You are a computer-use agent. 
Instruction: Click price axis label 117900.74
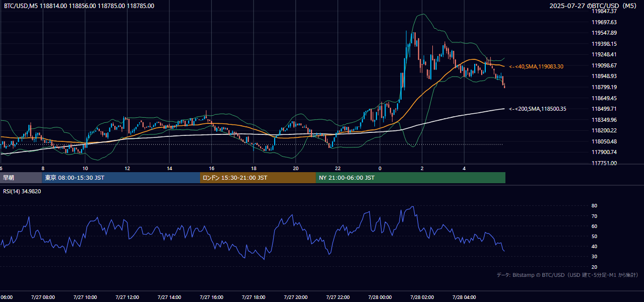[x=604, y=152]
